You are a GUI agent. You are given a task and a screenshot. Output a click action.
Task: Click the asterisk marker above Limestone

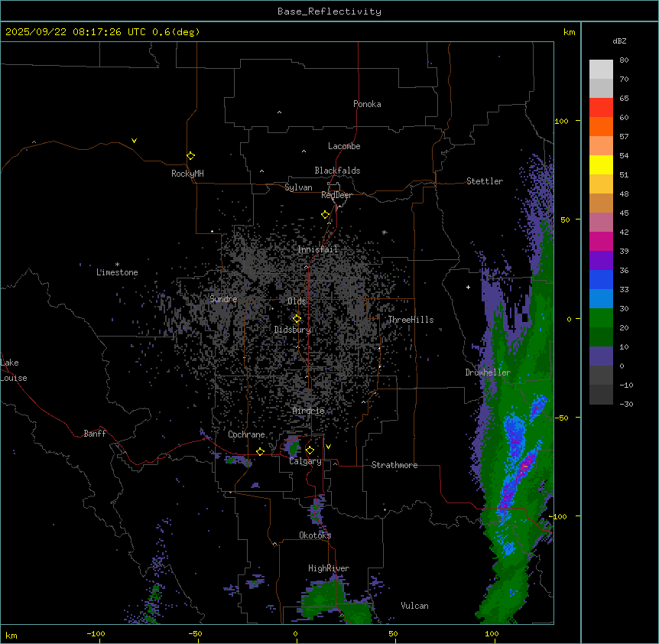pyautogui.click(x=117, y=264)
